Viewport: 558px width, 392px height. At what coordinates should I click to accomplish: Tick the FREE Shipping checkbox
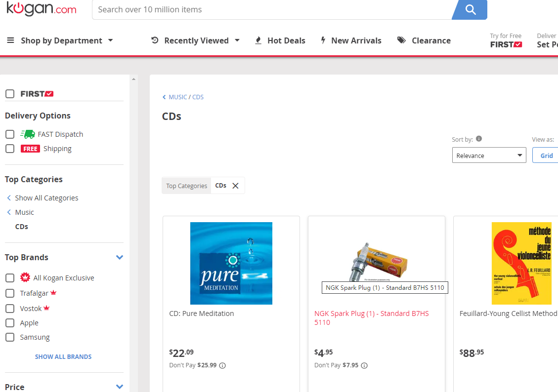coord(10,149)
